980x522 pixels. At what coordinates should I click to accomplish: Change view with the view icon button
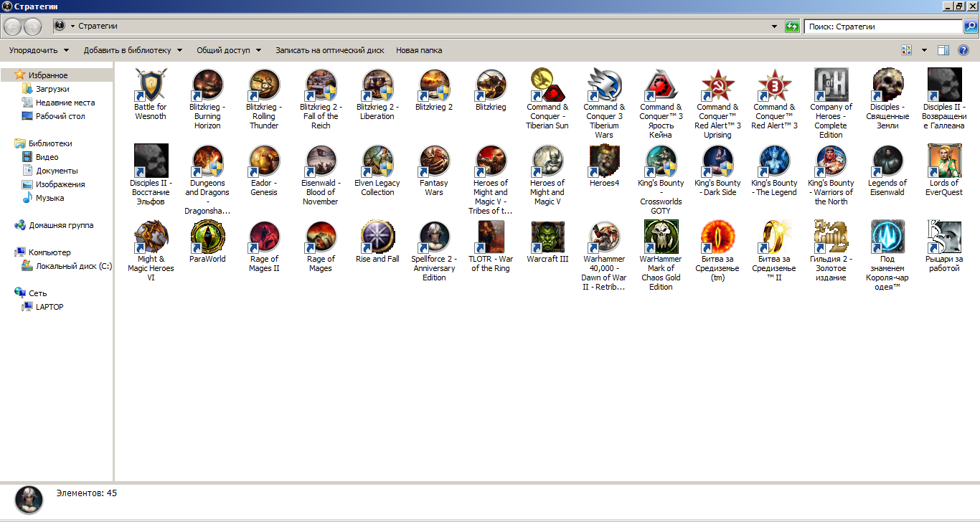tap(907, 50)
